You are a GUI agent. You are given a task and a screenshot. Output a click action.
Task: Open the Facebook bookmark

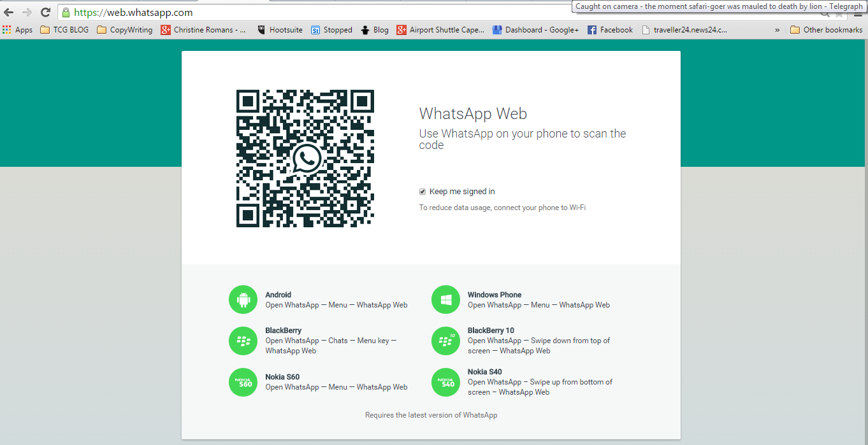coord(610,29)
